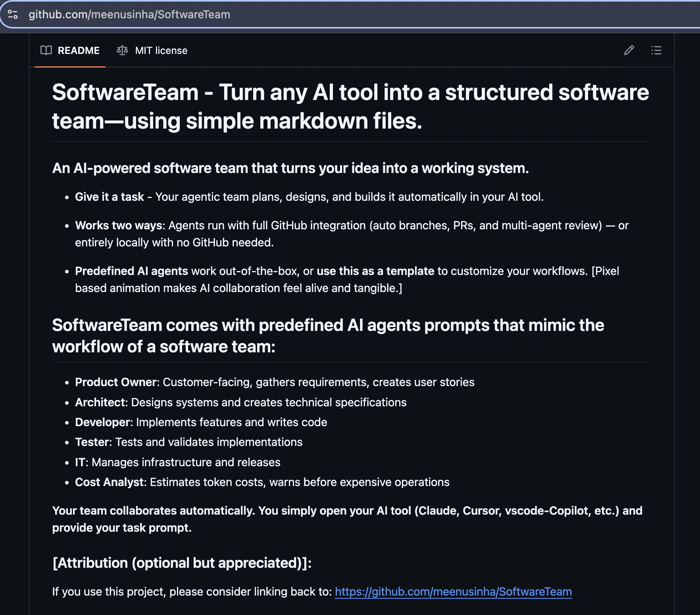Image resolution: width=700 pixels, height=615 pixels.
Task: Click the Developer bullet entry
Action: (201, 422)
